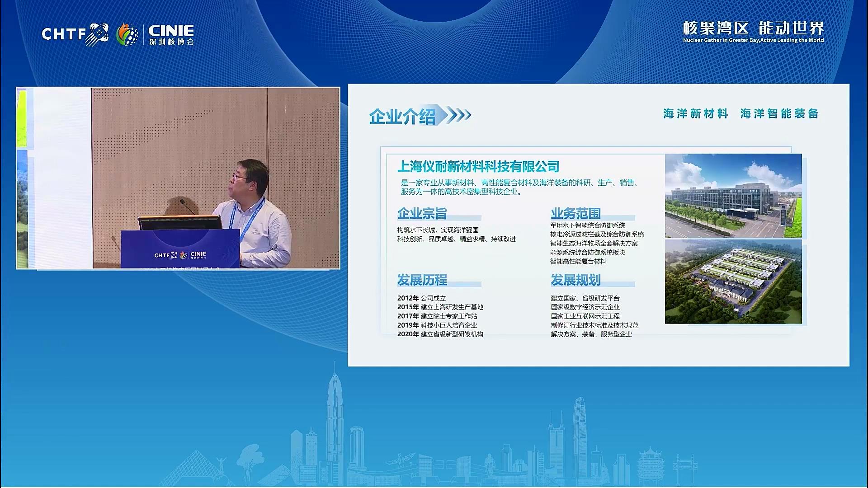Click the 海洋新材料 header text
Viewport: 868px width, 488px height.
click(696, 114)
